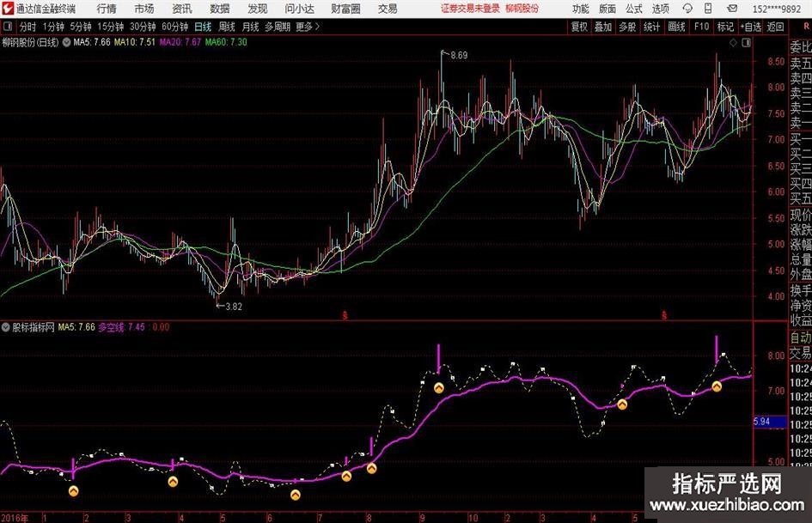Click the first buy signal arrow near January
This screenshot has width=812, height=523.
74,490
